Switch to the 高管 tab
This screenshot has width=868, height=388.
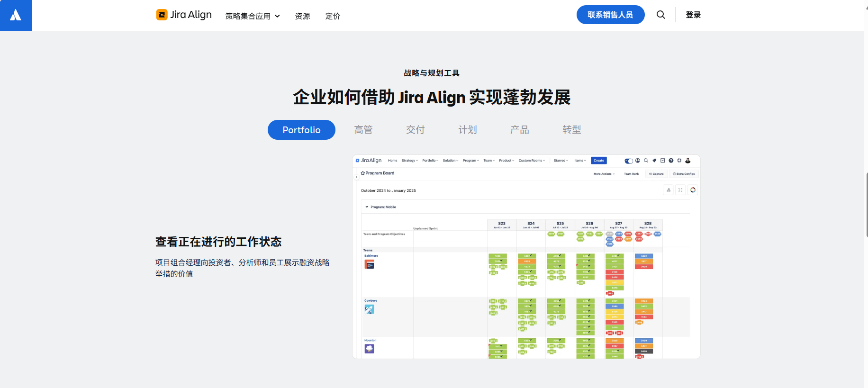click(x=363, y=130)
